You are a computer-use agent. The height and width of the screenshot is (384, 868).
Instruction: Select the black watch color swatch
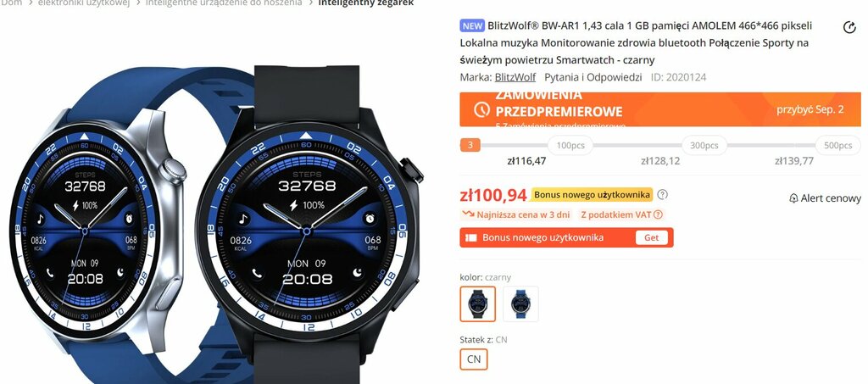[478, 303]
